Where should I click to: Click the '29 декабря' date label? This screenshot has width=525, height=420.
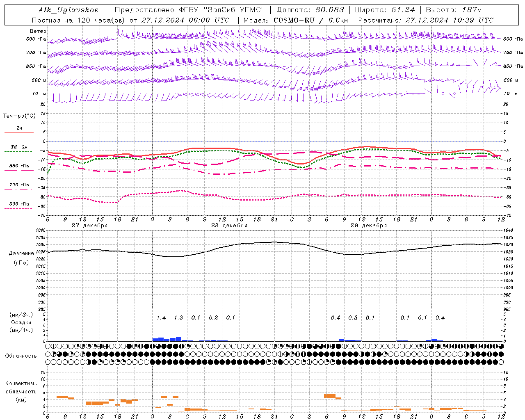369,226
